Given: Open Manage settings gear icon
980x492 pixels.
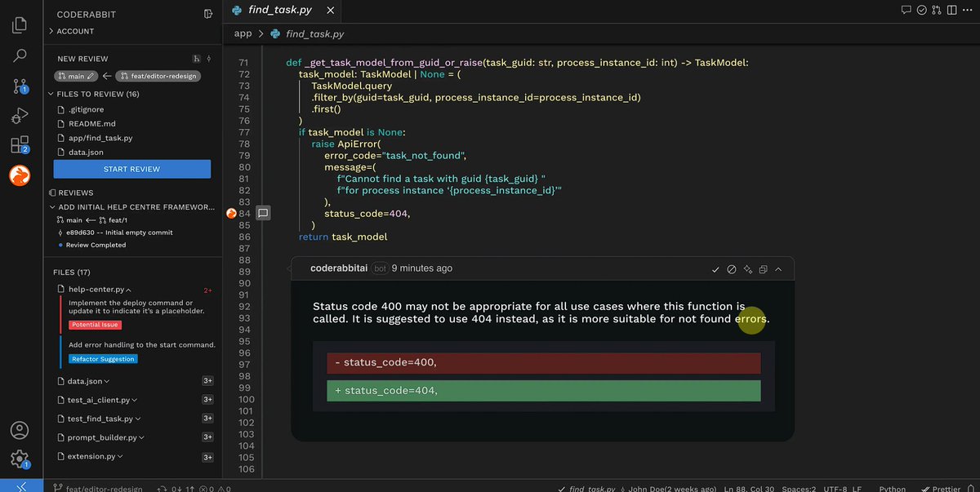Looking at the screenshot, I should coord(19,459).
